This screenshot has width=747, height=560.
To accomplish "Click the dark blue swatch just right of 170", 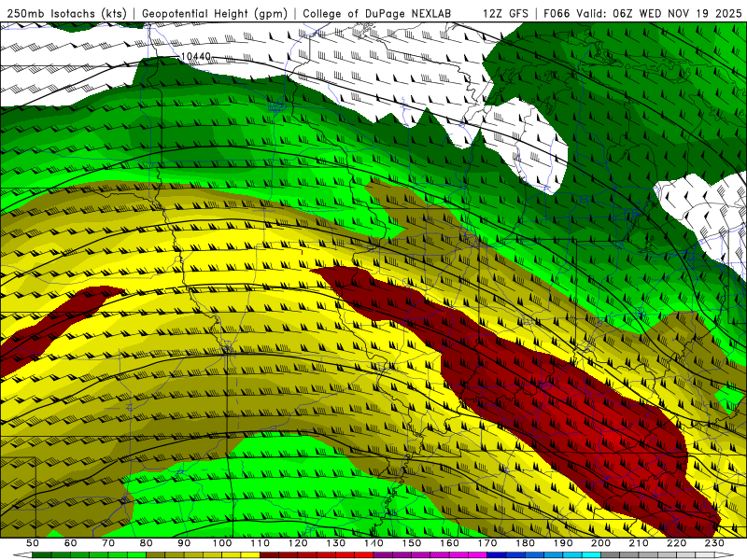I will (x=497, y=554).
